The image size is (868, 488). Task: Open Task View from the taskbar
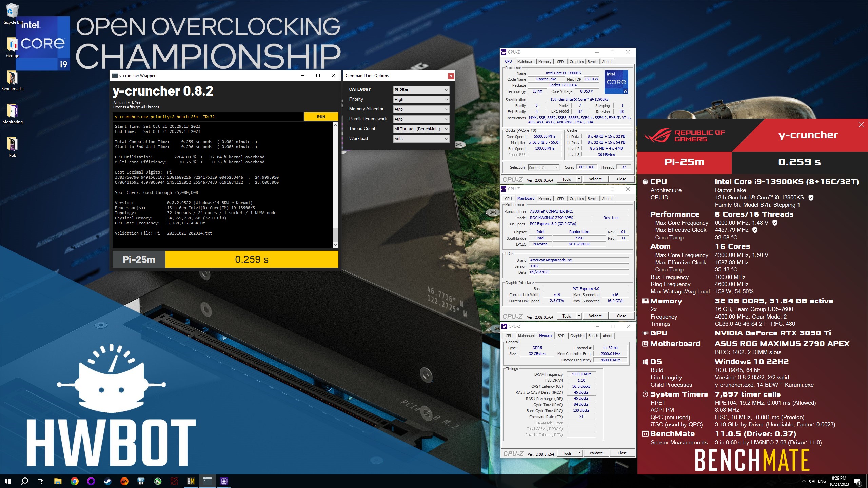click(41, 481)
